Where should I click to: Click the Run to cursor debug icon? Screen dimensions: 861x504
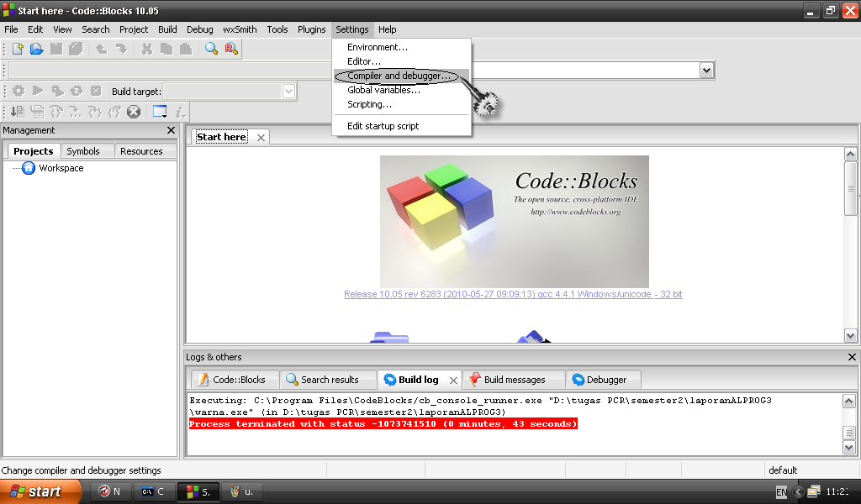click(38, 112)
